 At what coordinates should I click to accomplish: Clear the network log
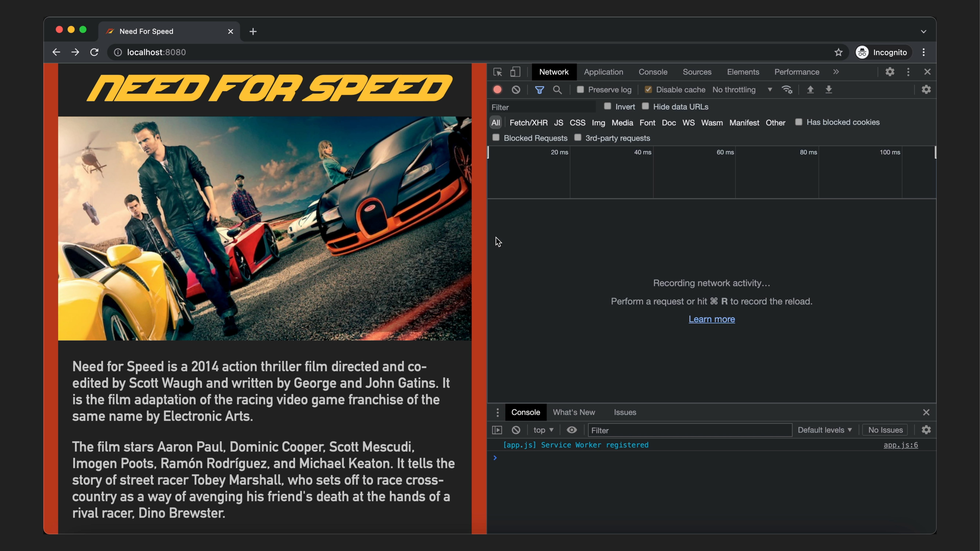516,90
